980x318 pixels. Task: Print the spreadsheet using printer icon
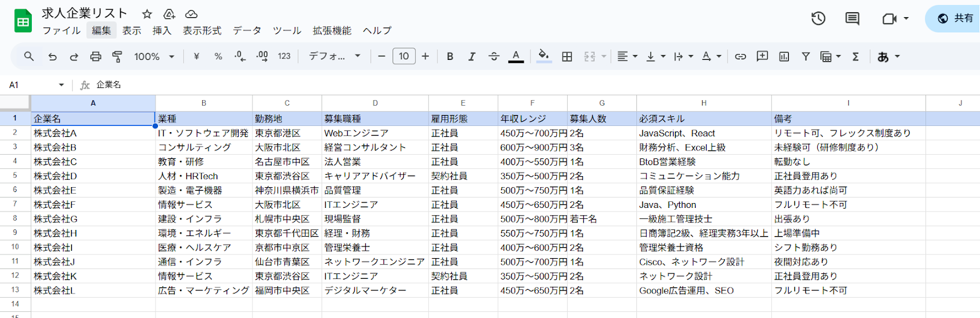pos(96,56)
